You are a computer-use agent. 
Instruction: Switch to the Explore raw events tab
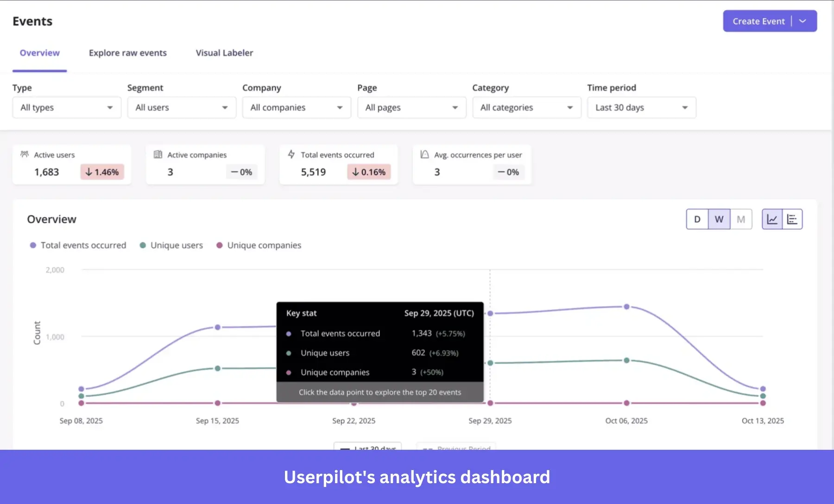(127, 53)
